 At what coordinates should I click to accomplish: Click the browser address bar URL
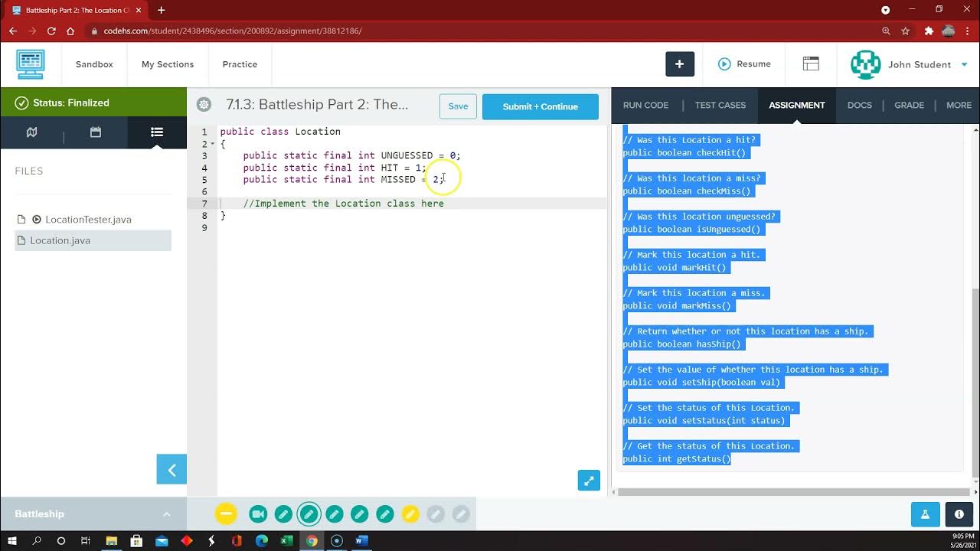point(233,31)
